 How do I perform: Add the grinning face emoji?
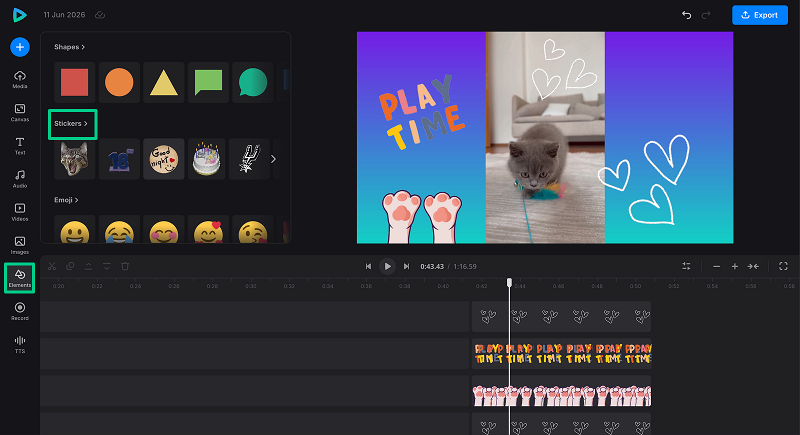click(74, 230)
